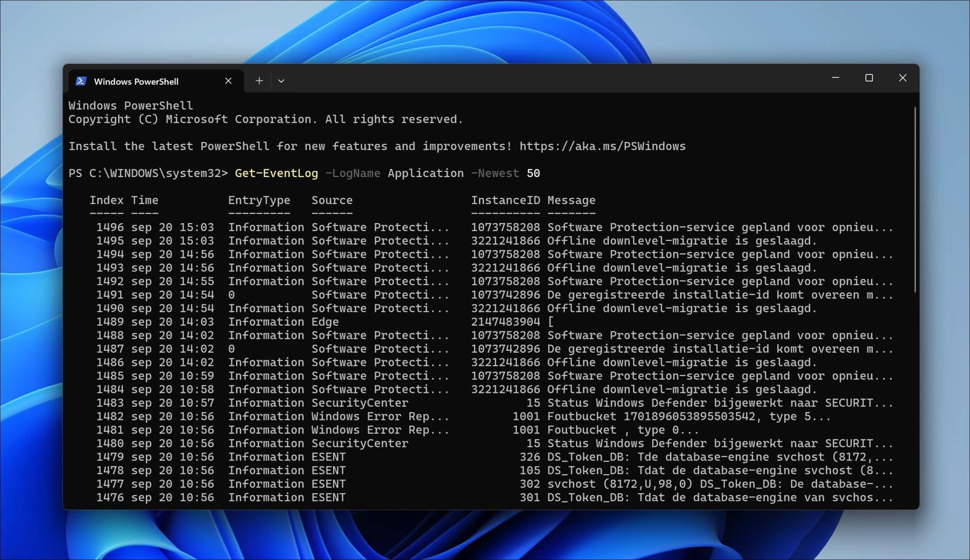Close the terminal window
This screenshot has width=970, height=560.
902,78
